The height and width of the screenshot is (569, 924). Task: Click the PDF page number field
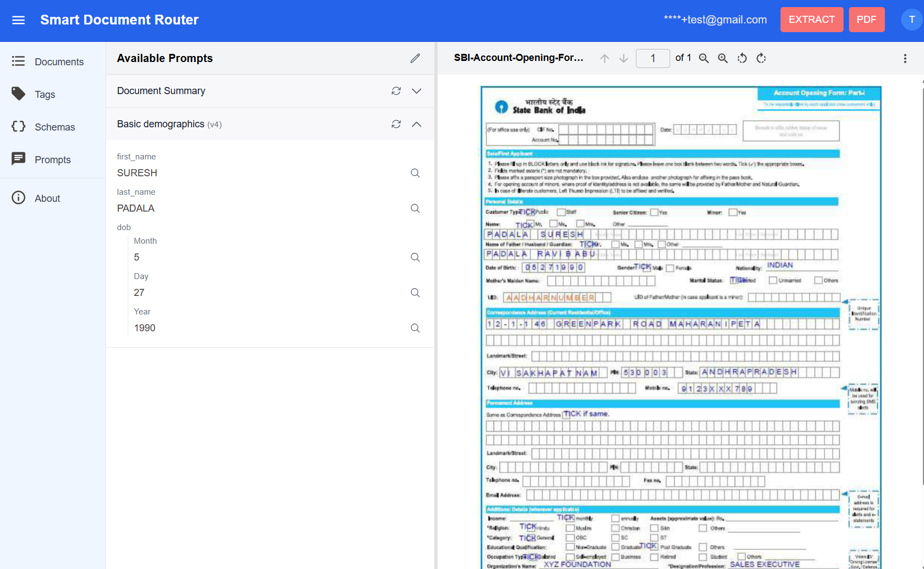(653, 58)
